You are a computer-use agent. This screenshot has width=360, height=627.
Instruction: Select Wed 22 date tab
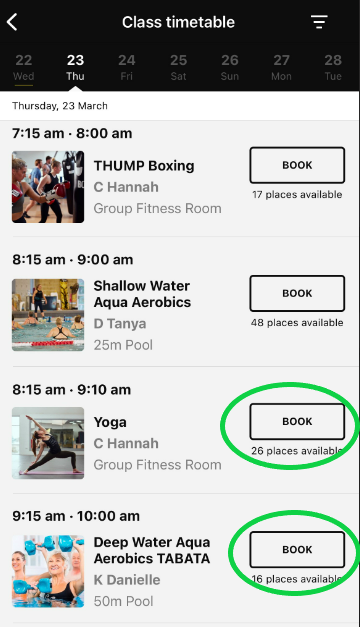24,67
